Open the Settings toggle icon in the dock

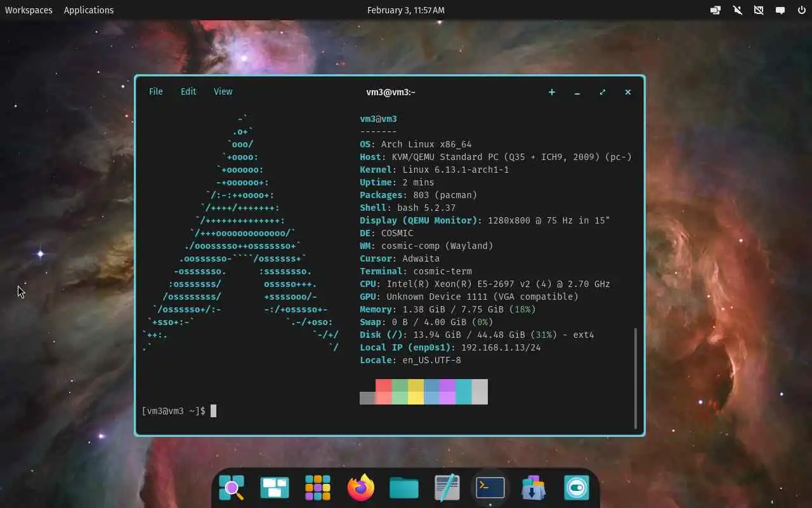577,488
